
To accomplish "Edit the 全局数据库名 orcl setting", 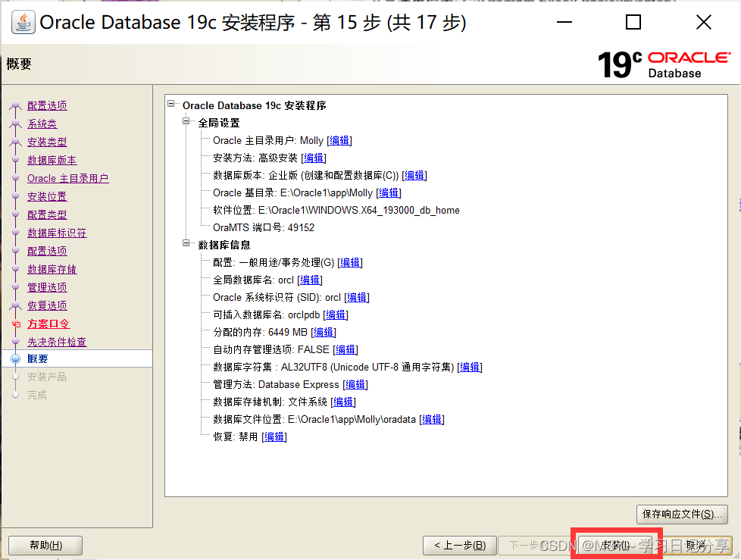I will click(x=309, y=280).
